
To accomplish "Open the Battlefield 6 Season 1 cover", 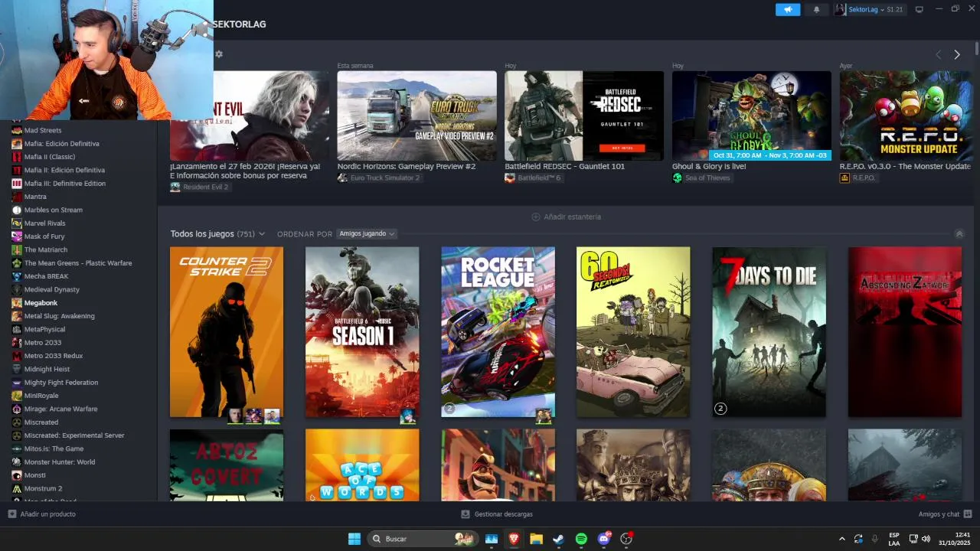I will [362, 331].
